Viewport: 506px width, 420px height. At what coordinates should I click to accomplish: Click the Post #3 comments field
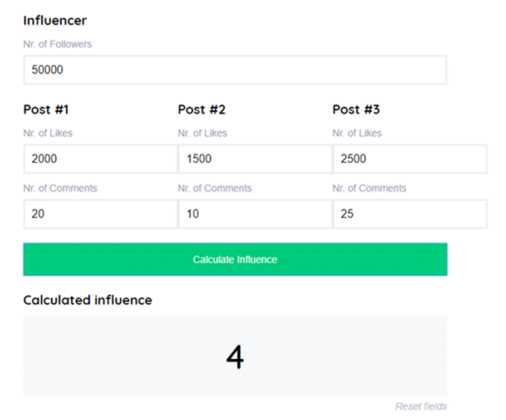click(410, 214)
